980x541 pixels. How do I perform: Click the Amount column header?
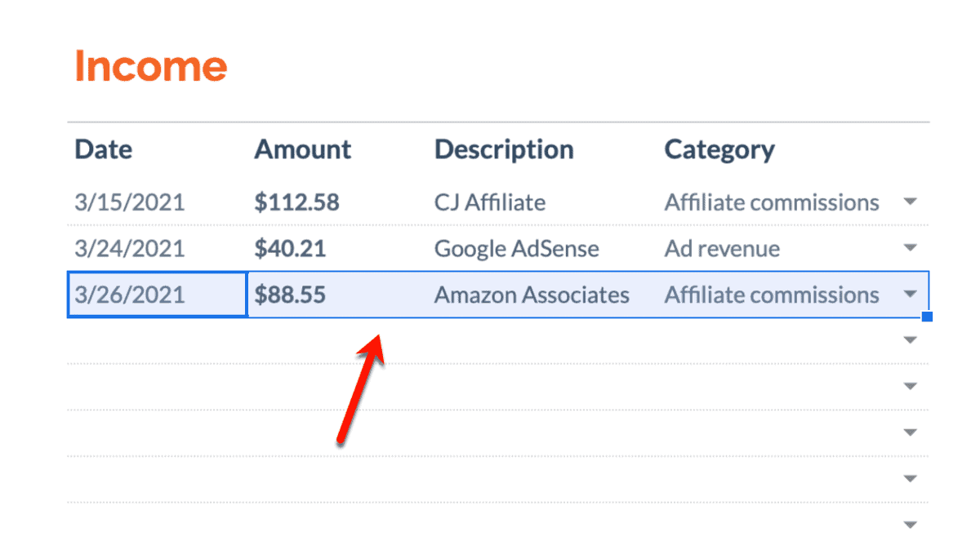(303, 149)
